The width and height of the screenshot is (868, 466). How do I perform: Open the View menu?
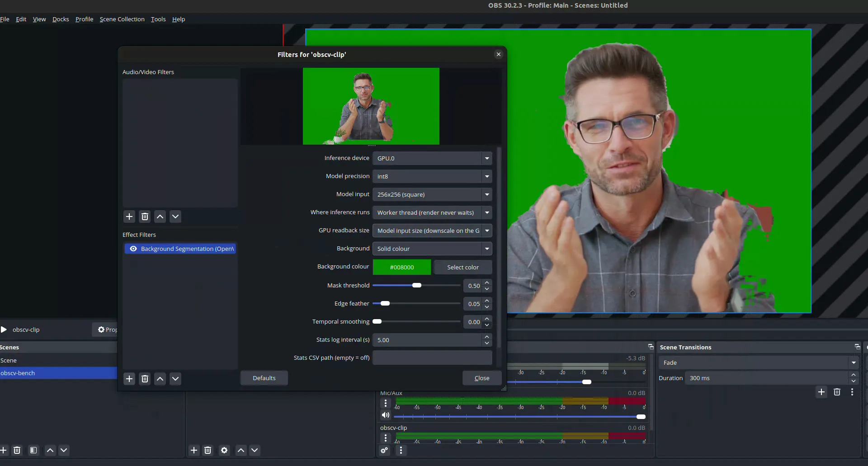[39, 19]
